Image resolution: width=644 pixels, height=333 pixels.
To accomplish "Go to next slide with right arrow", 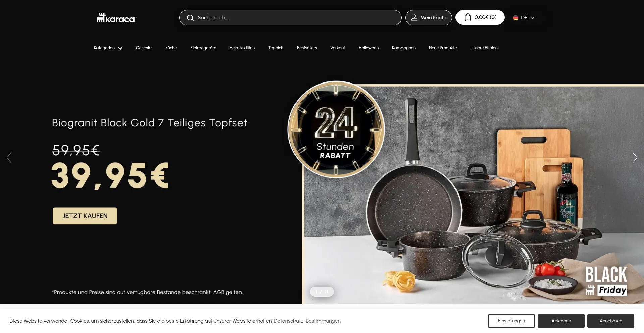I will pyautogui.click(x=635, y=158).
